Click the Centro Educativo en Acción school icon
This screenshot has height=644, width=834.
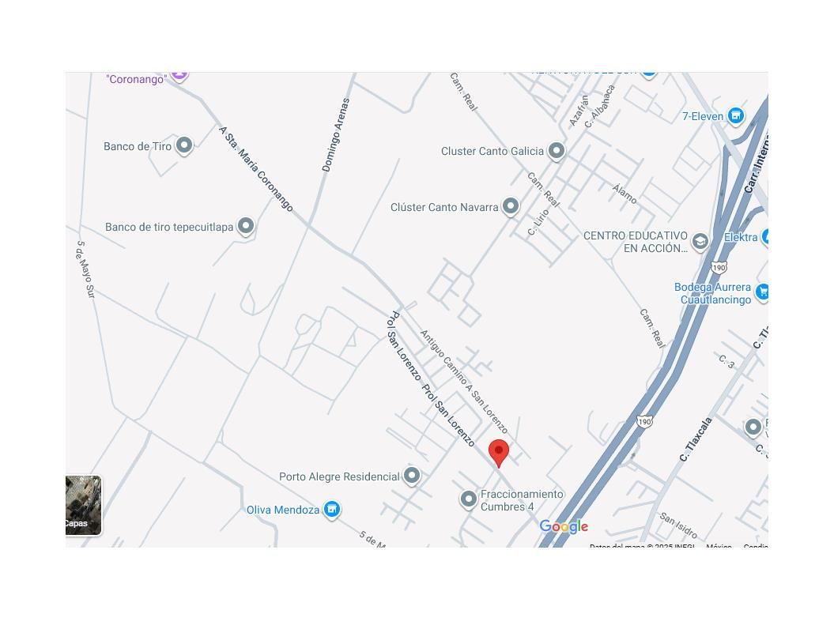[x=700, y=242]
